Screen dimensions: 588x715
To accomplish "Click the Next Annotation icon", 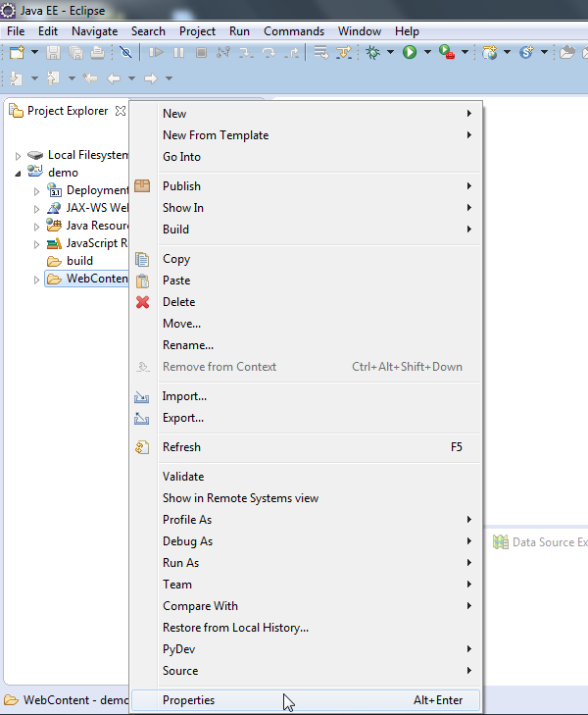I will pyautogui.click(x=17, y=78).
